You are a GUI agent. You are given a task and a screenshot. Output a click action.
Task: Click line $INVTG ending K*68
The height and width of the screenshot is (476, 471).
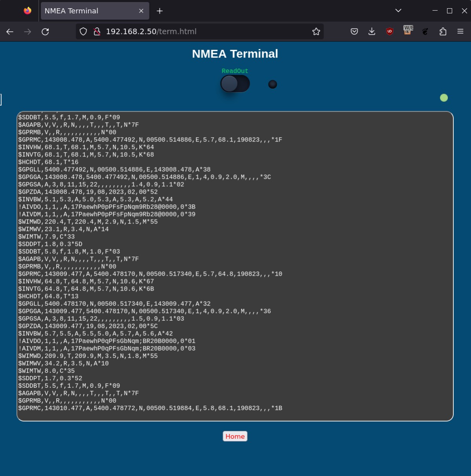click(86, 155)
